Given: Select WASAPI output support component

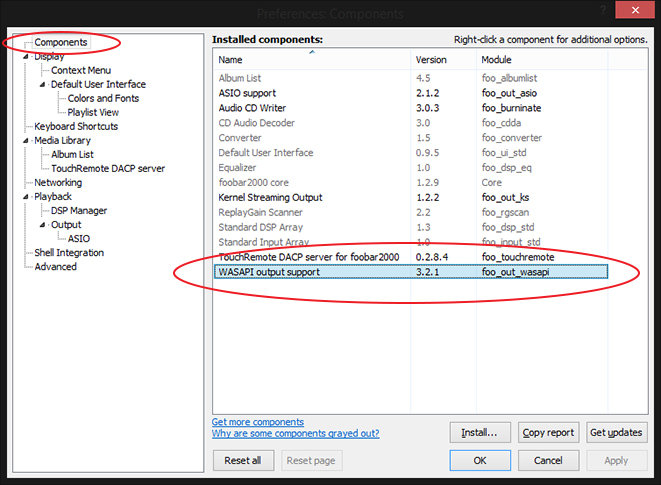Looking at the screenshot, I should 411,272.
